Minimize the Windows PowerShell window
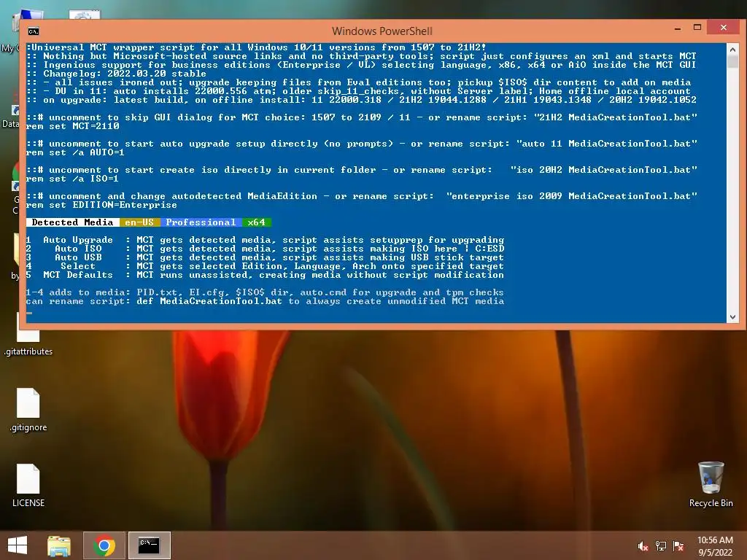 pos(678,28)
